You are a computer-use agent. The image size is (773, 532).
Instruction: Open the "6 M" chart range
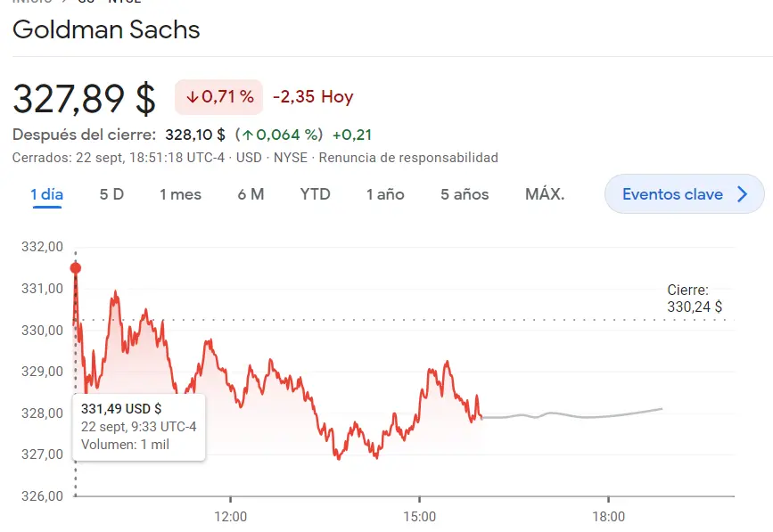251,193
